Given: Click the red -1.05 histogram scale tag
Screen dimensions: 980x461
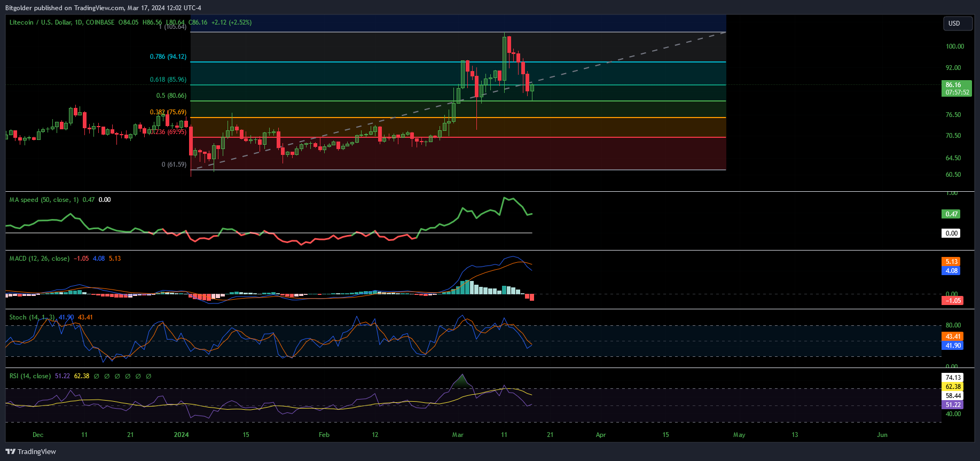Looking at the screenshot, I should point(952,301).
